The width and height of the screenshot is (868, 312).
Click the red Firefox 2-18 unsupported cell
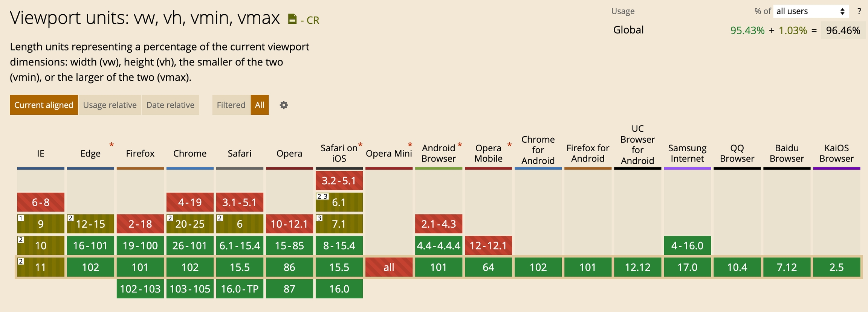pos(140,224)
